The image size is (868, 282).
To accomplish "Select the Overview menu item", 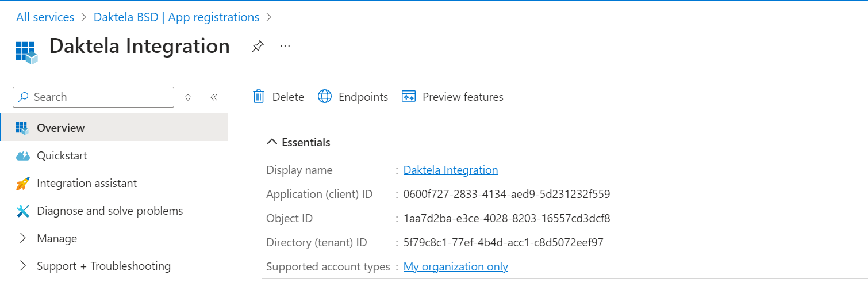I will click(60, 128).
